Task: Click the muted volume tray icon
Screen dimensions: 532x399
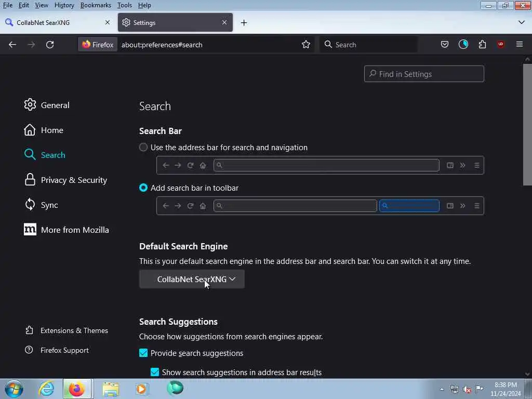Action: click(467, 390)
